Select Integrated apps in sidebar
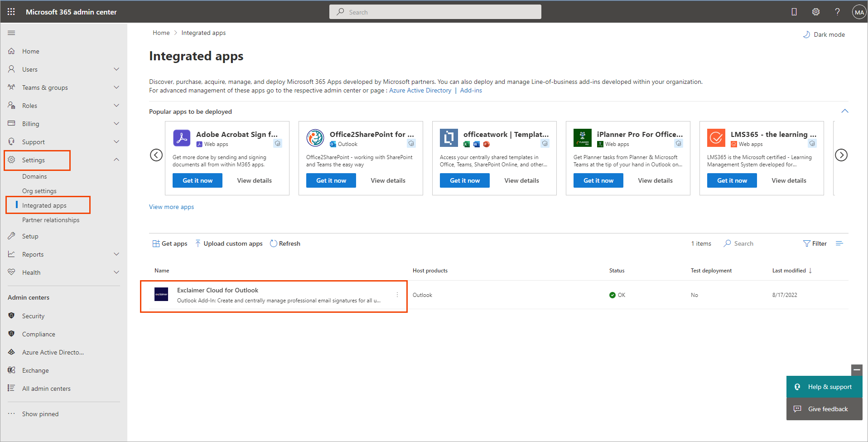 point(44,205)
